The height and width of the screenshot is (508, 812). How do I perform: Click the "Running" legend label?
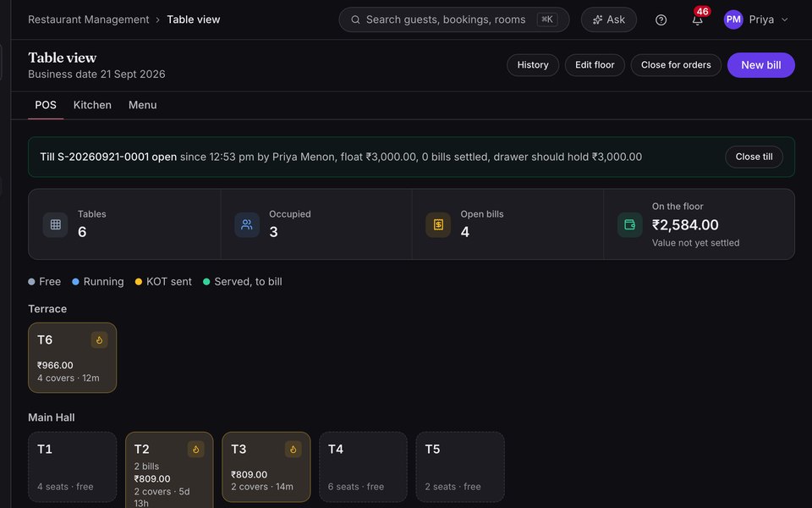click(x=103, y=282)
